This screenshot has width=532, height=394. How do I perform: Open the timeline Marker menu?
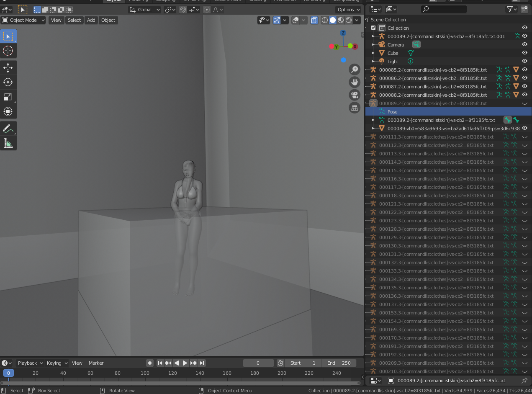96,363
